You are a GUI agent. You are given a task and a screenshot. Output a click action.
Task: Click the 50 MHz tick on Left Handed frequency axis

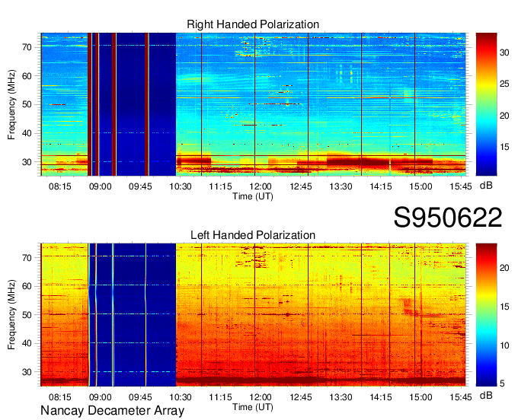(x=27, y=315)
